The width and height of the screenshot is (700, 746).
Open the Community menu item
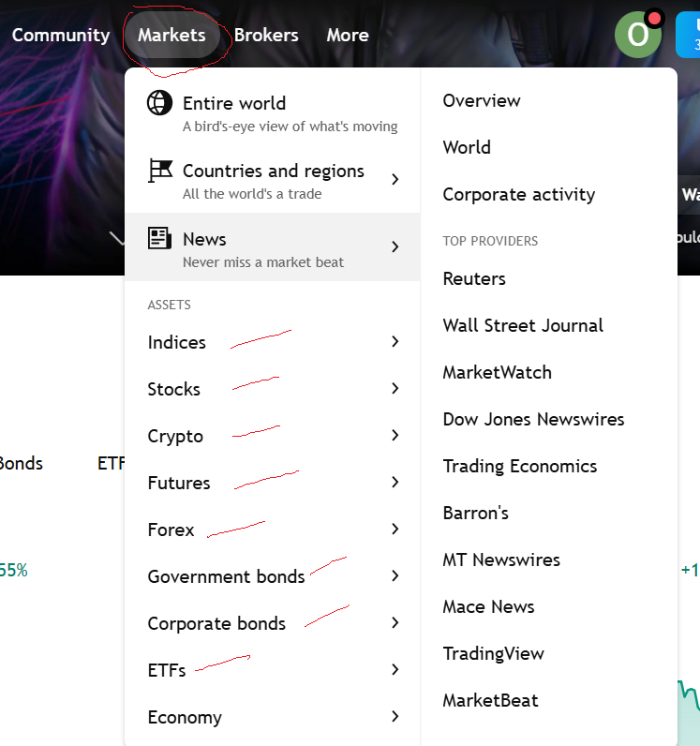point(61,35)
